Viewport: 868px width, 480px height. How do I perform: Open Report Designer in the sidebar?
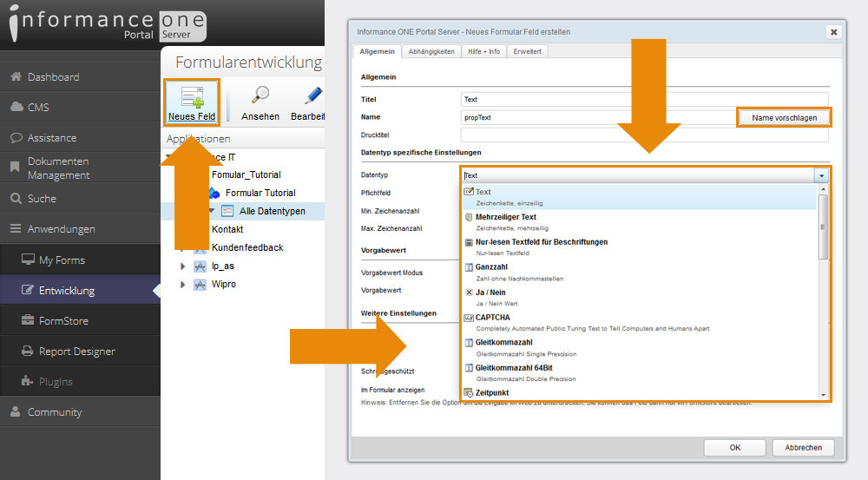pos(80,351)
